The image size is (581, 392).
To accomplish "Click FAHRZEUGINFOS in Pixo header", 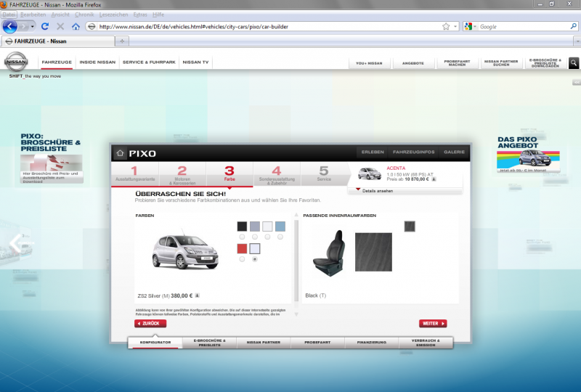I will 413,152.
